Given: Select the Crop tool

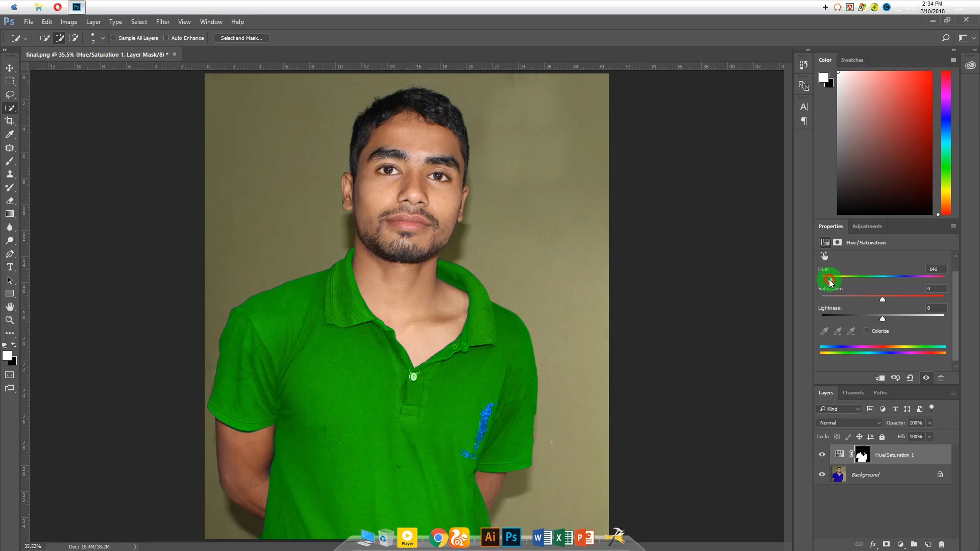Looking at the screenshot, I should point(10,121).
